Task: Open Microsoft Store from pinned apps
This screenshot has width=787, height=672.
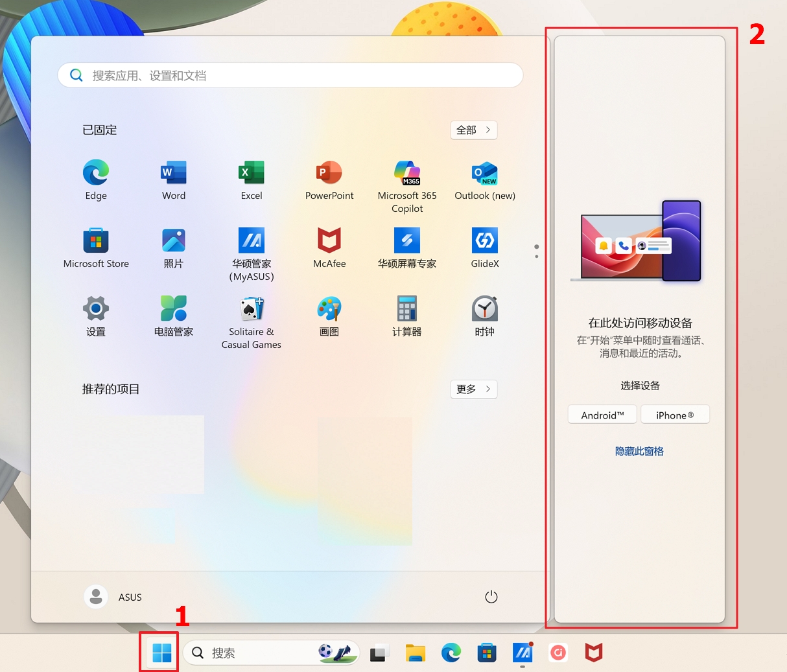Action: click(x=96, y=248)
